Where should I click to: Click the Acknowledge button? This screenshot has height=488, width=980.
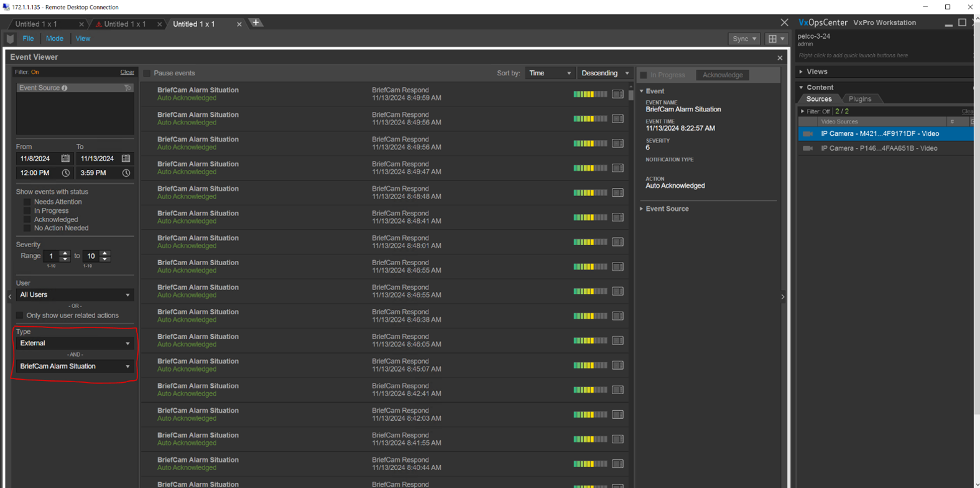point(723,75)
